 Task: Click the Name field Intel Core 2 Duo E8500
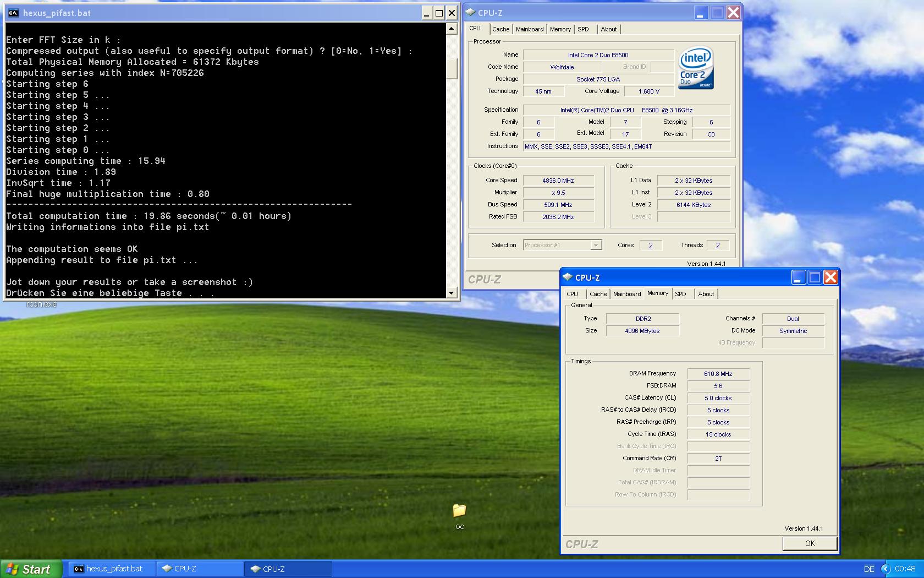coord(598,55)
